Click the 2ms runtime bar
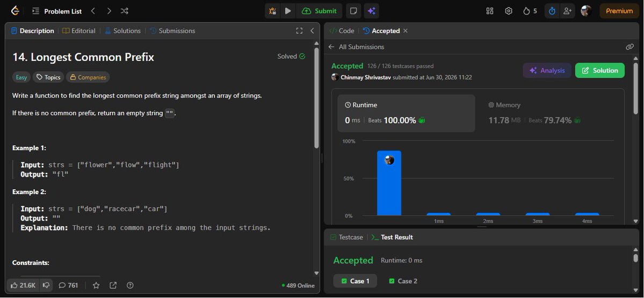This screenshot has width=644, height=298. click(488, 215)
